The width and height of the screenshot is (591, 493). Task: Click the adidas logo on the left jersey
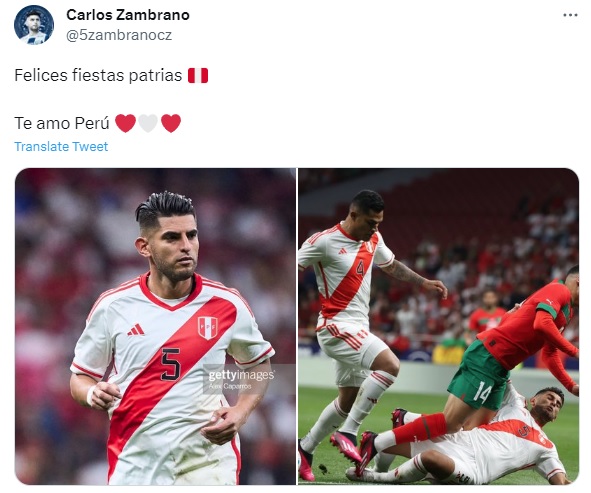[x=136, y=330]
